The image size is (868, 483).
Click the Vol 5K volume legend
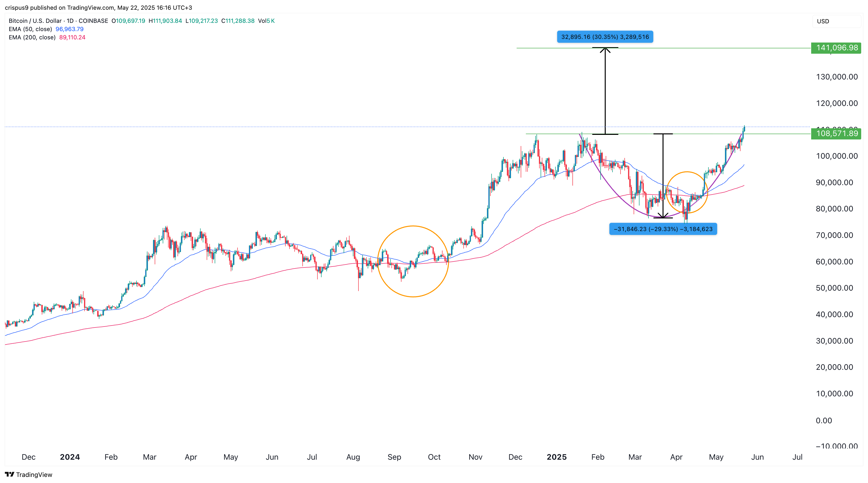(266, 21)
